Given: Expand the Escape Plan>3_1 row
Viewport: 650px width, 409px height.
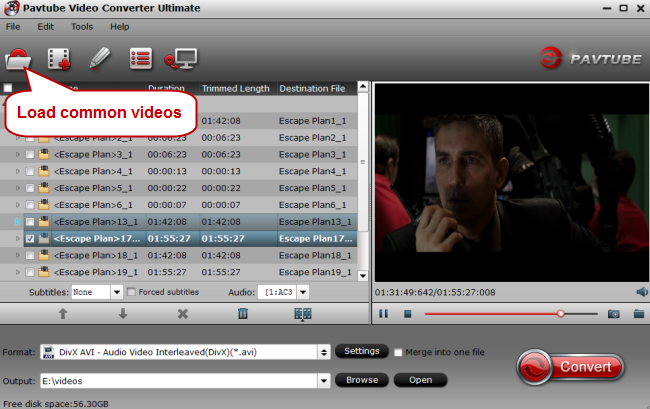Looking at the screenshot, I should (17, 155).
